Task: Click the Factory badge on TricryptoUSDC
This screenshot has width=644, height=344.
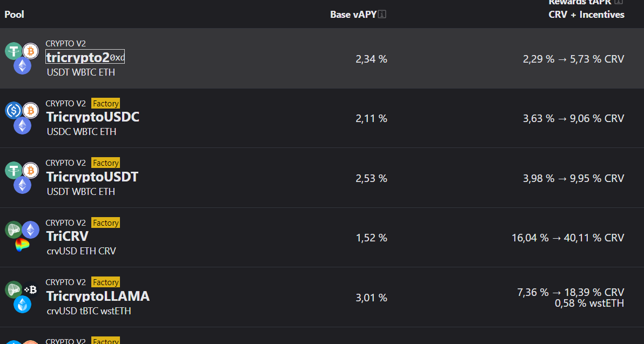Action: pos(105,104)
